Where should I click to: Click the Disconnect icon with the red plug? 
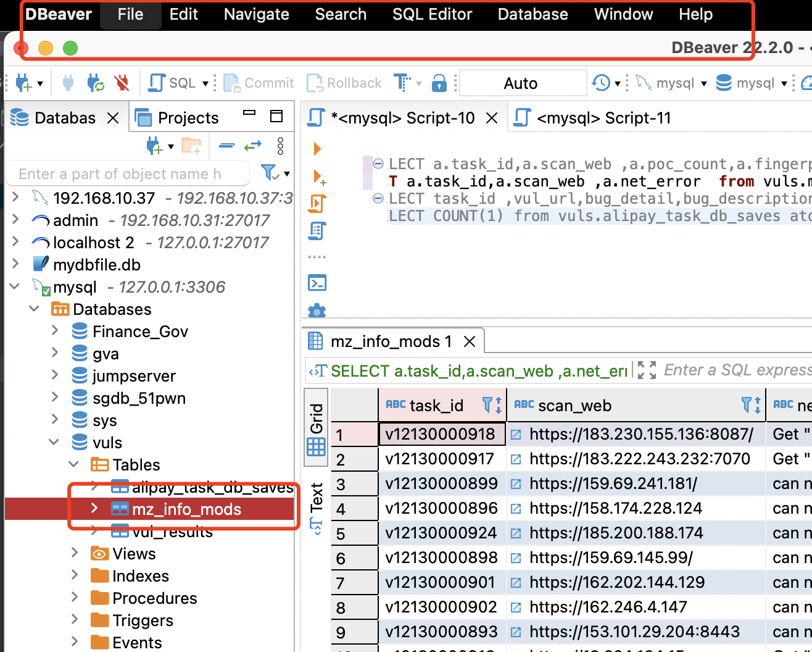point(122,83)
